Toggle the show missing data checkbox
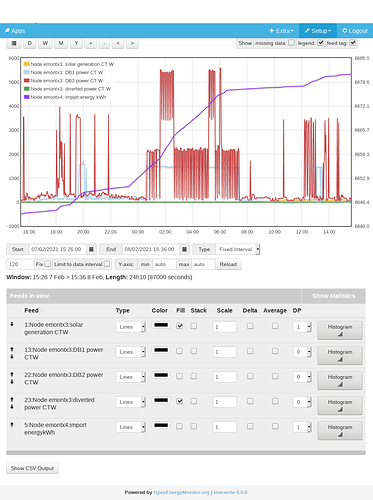 (291, 43)
